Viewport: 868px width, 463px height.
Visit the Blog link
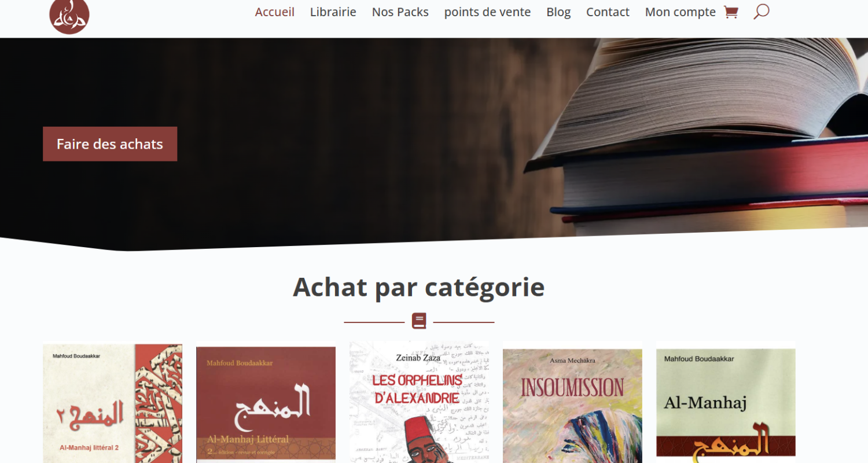pyautogui.click(x=558, y=12)
